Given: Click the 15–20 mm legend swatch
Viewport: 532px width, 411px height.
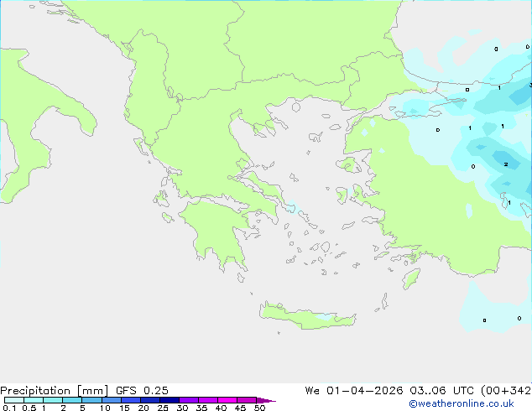Looking at the screenshot, I should click(x=131, y=400).
